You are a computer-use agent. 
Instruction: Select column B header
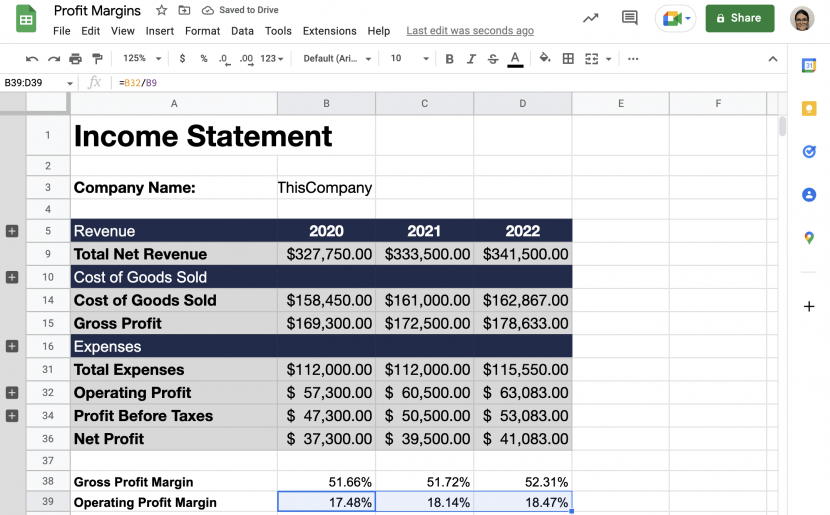327,104
